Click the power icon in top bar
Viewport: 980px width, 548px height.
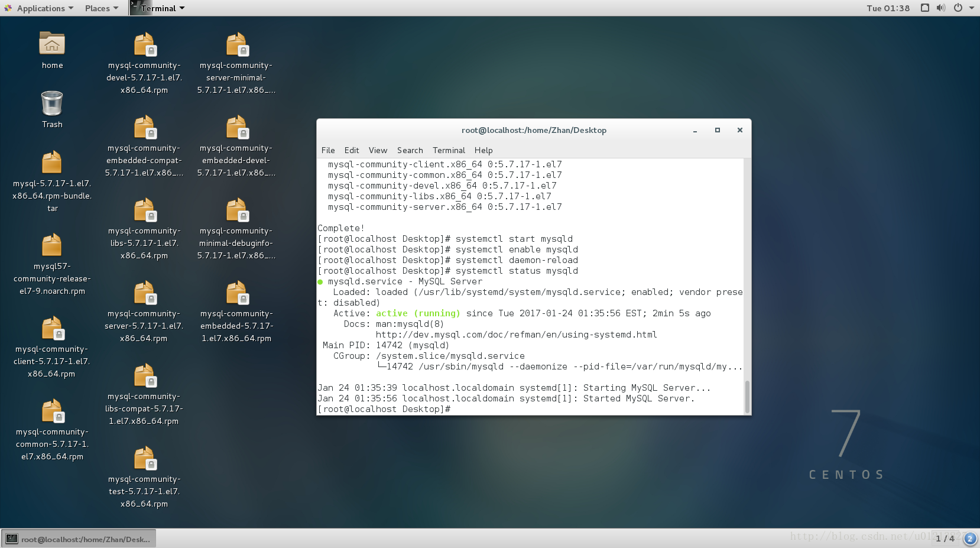pyautogui.click(x=958, y=8)
